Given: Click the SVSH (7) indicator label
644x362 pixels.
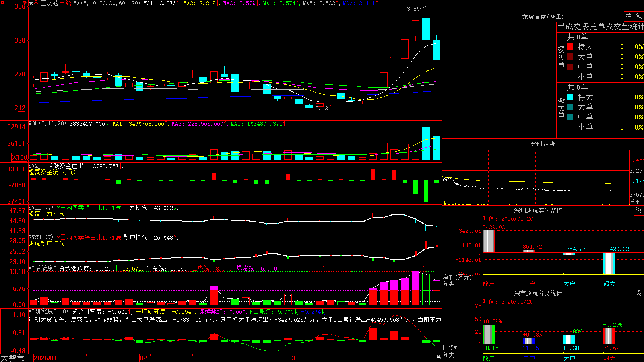Looking at the screenshot, I should (x=41, y=238).
